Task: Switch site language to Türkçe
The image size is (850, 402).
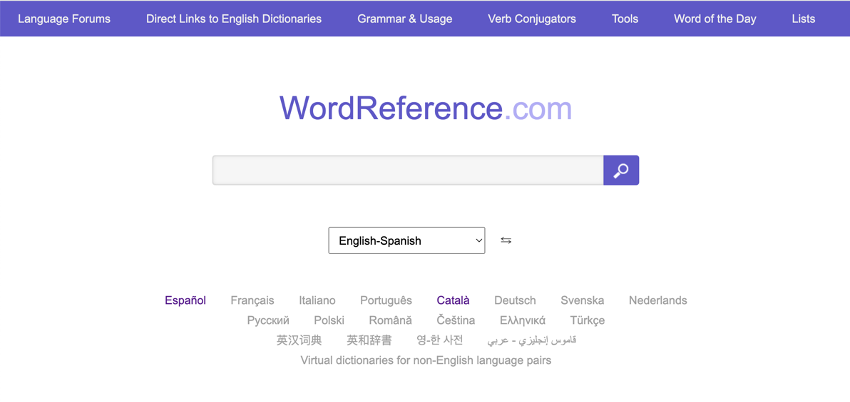Action: [587, 320]
